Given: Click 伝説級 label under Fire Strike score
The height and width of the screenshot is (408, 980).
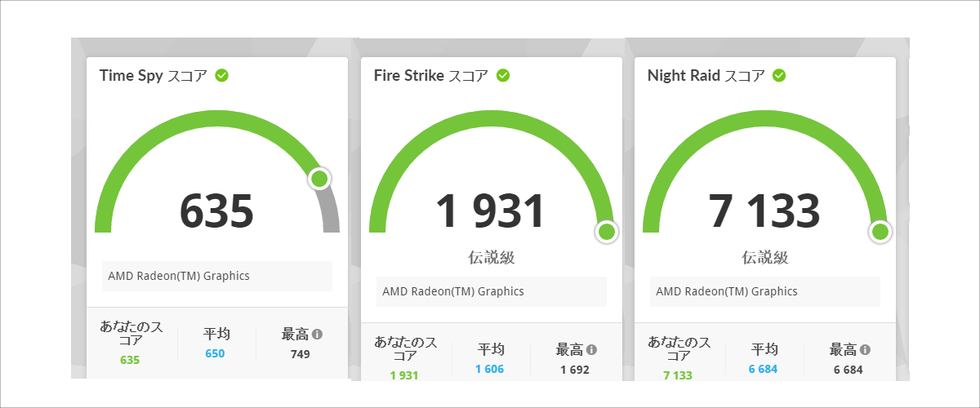Looking at the screenshot, I should click(x=491, y=258).
